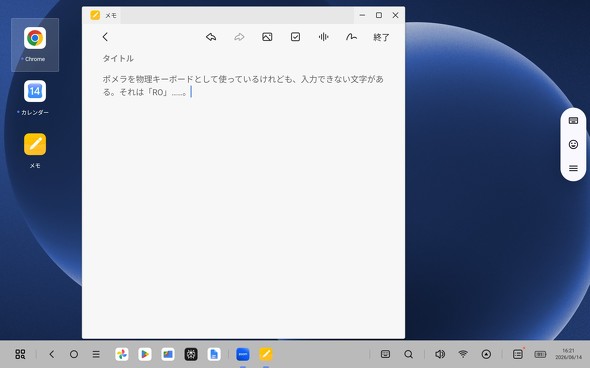
Task: Open カレンダー desktop app
Action: [35, 97]
